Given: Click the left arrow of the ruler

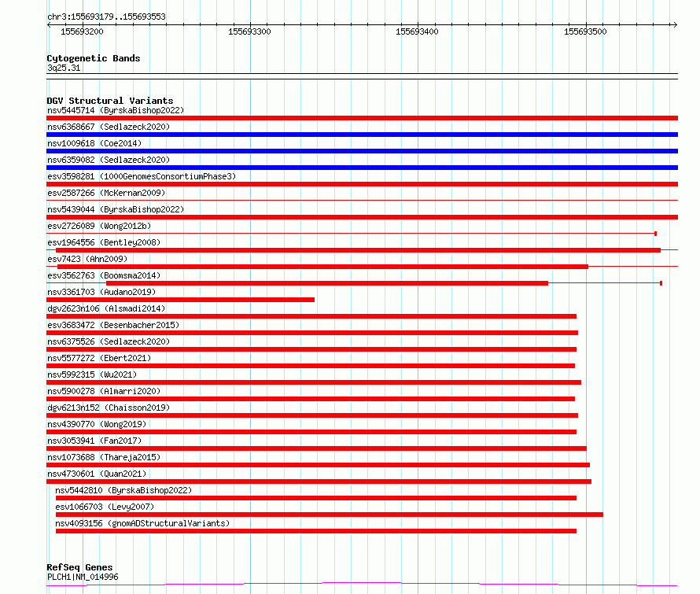Looking at the screenshot, I should click(49, 25).
